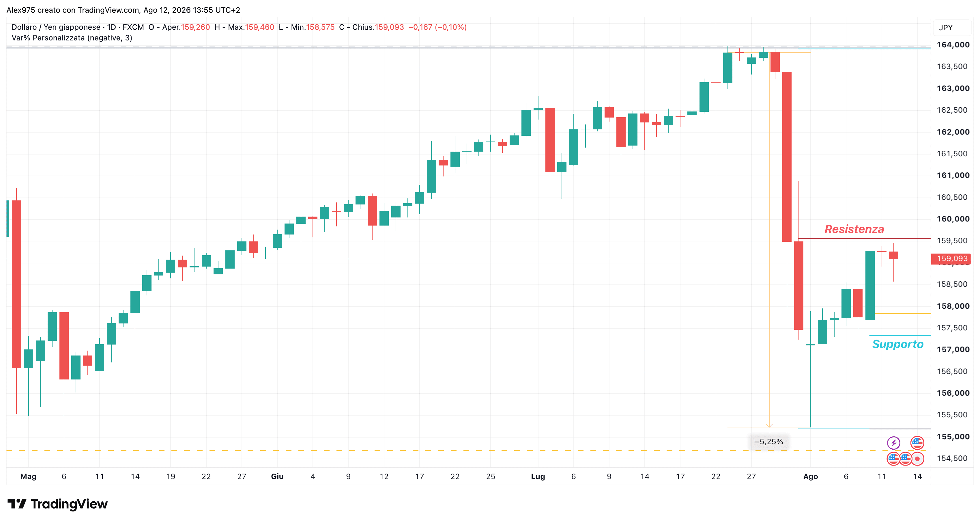The width and height of the screenshot is (980, 523).
Task: Click the Lug month label on time axis
Action: (x=538, y=477)
